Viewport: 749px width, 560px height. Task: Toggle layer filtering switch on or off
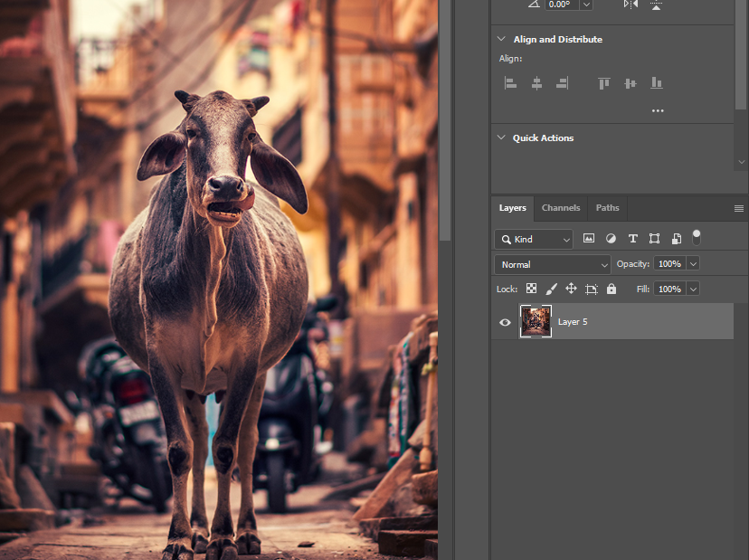pyautogui.click(x=697, y=237)
